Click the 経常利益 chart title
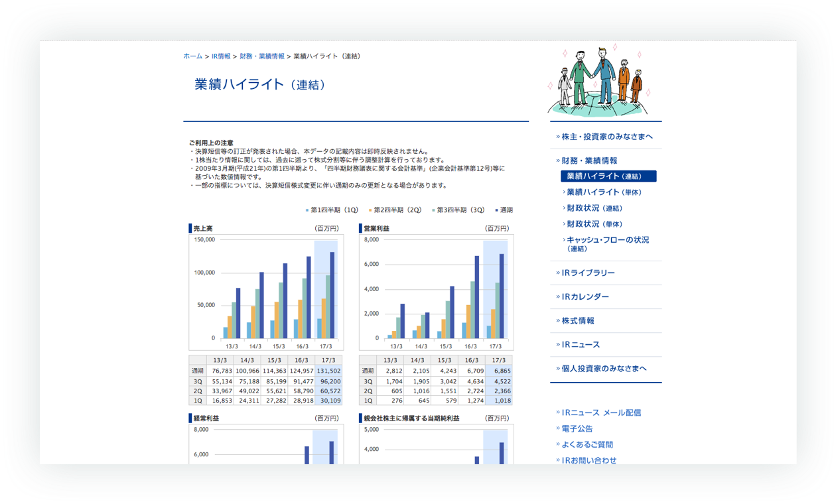836x504 pixels. (206, 419)
